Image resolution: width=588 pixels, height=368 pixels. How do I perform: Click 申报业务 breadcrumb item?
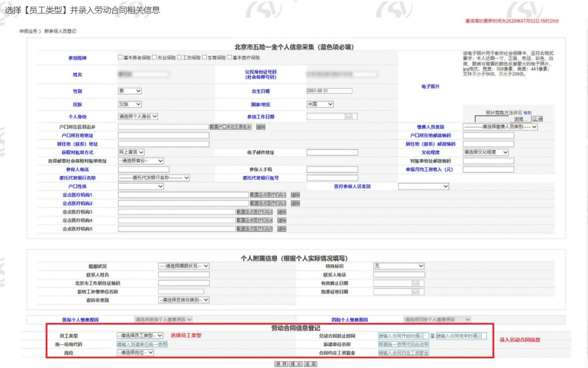28,31
